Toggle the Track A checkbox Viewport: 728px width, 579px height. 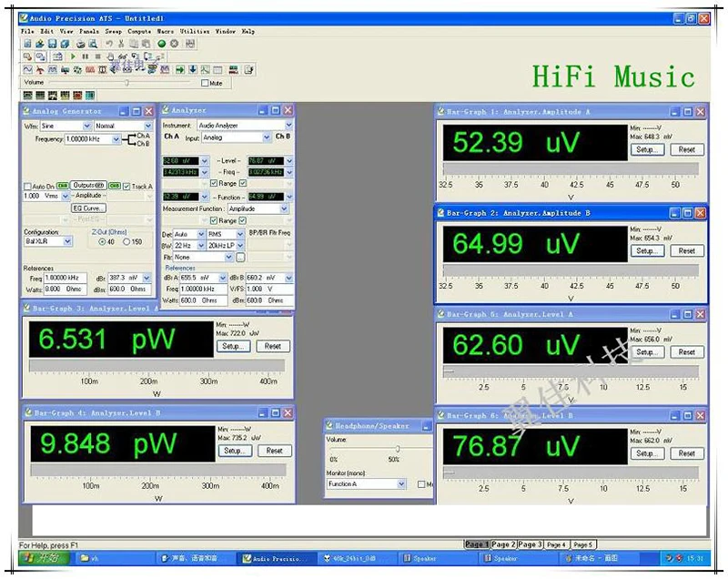pyautogui.click(x=126, y=187)
